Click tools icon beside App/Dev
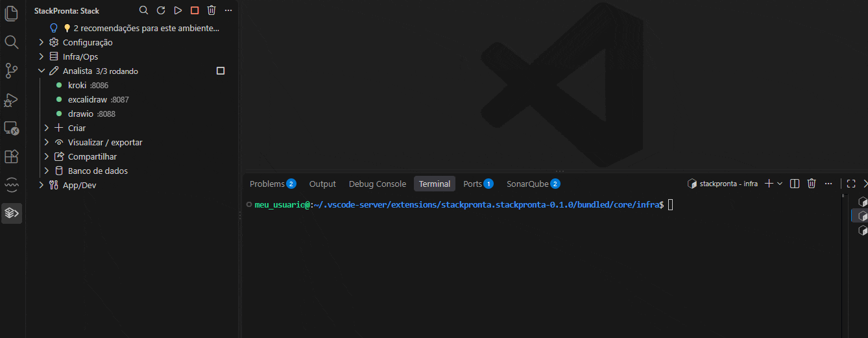Screen dimensions: 868x338 coord(54,185)
